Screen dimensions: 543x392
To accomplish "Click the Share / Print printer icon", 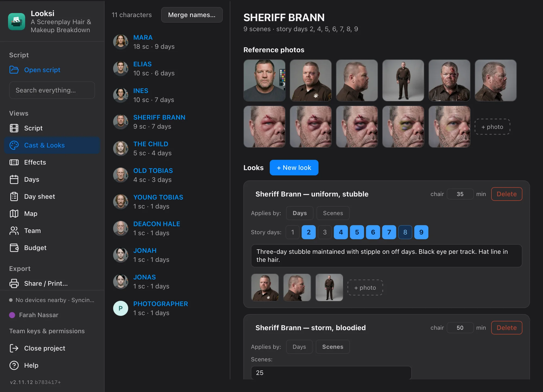I will 14,283.
